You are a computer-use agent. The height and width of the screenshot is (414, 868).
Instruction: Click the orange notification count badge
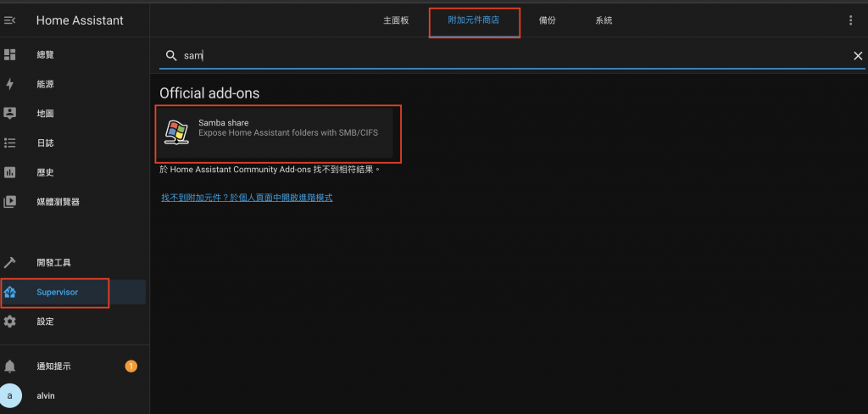[x=131, y=366]
